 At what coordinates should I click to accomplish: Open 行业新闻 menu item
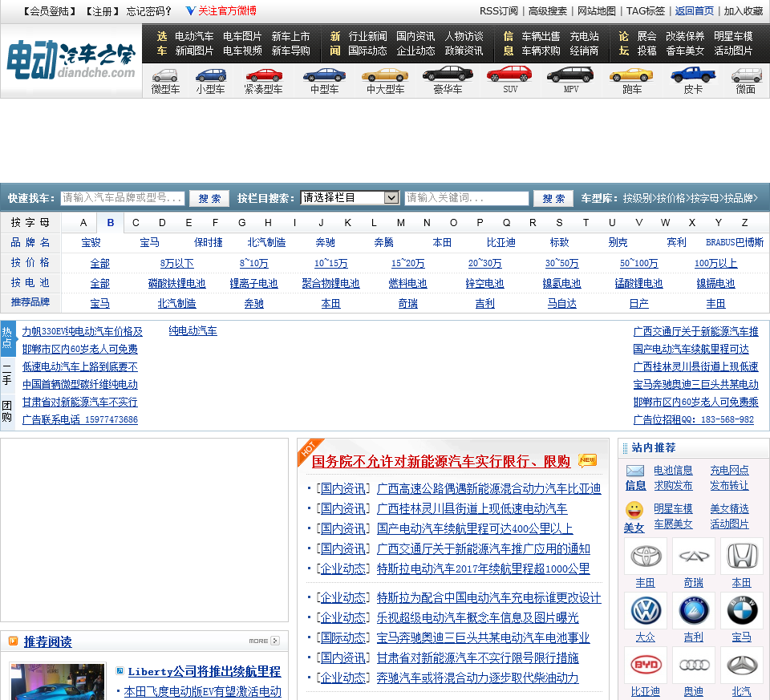(367, 36)
